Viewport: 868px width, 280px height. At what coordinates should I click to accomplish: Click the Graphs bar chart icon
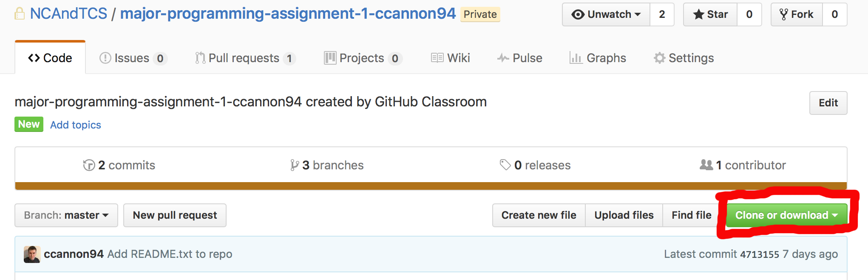pos(576,58)
